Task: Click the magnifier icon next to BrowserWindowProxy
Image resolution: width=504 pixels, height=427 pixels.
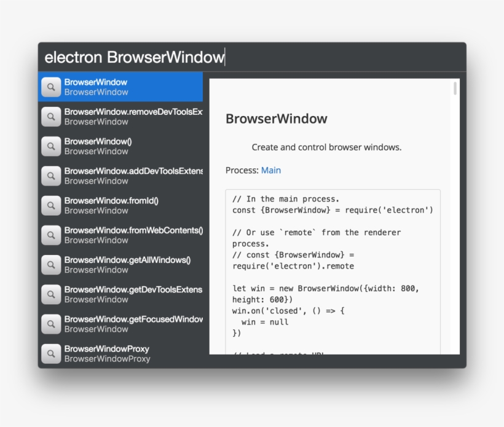Action: pos(51,353)
